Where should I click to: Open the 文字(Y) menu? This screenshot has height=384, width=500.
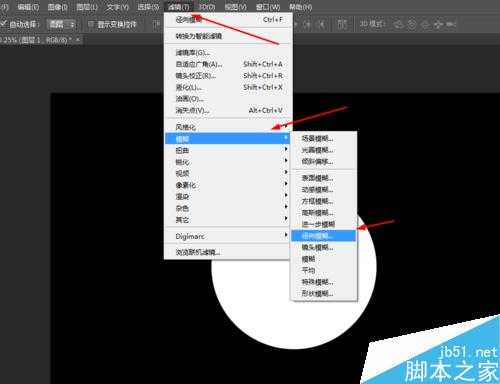(117, 7)
